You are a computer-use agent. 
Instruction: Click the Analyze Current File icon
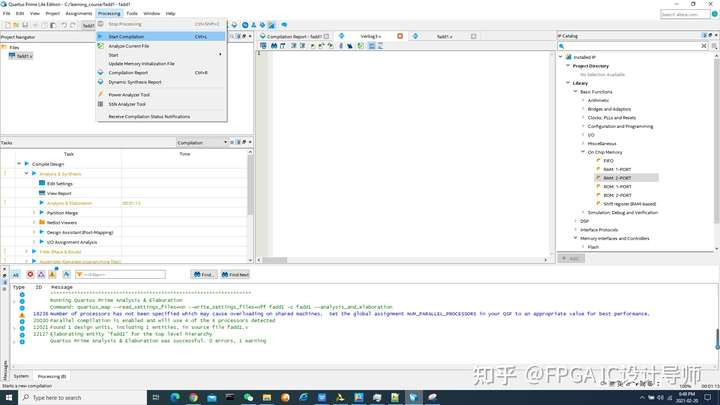[101, 46]
